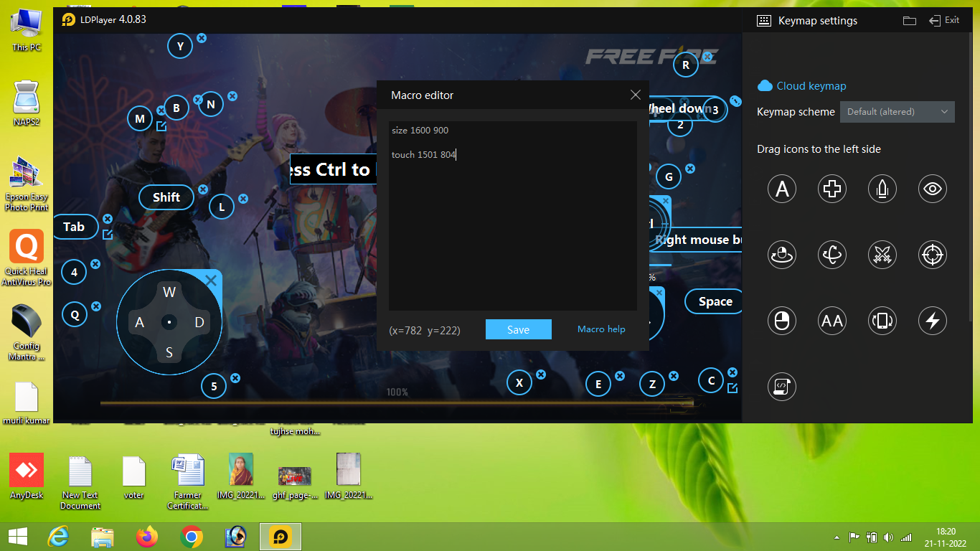Viewport: 980px width, 551px height.
Task: Choose the AA repeat tap icon
Action: (832, 321)
